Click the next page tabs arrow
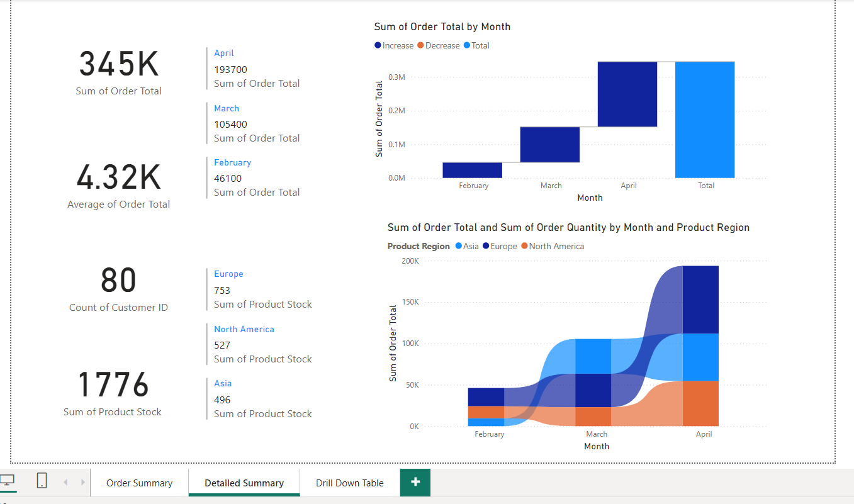854x504 pixels. pos(83,483)
